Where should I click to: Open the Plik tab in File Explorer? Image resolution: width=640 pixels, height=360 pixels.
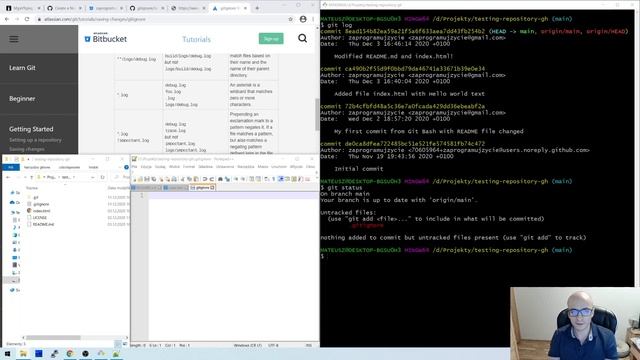(x=11, y=167)
